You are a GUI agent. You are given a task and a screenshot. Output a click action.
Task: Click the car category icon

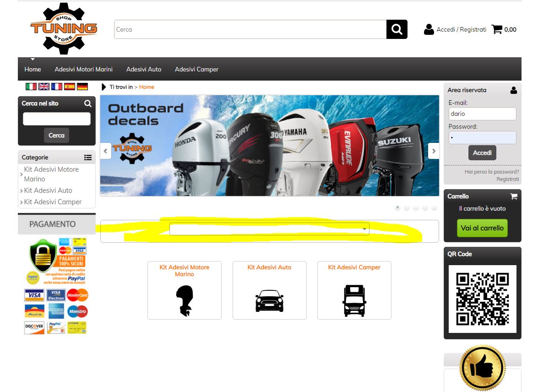point(269,301)
